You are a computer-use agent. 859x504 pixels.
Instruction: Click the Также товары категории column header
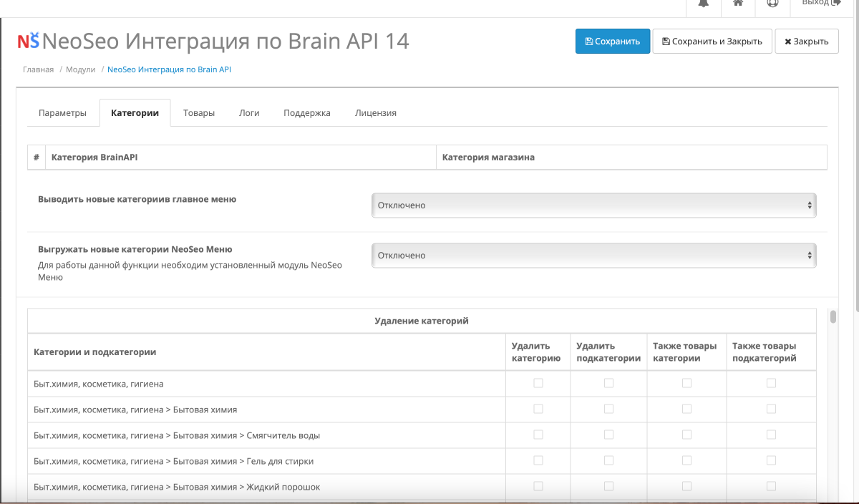[685, 352]
